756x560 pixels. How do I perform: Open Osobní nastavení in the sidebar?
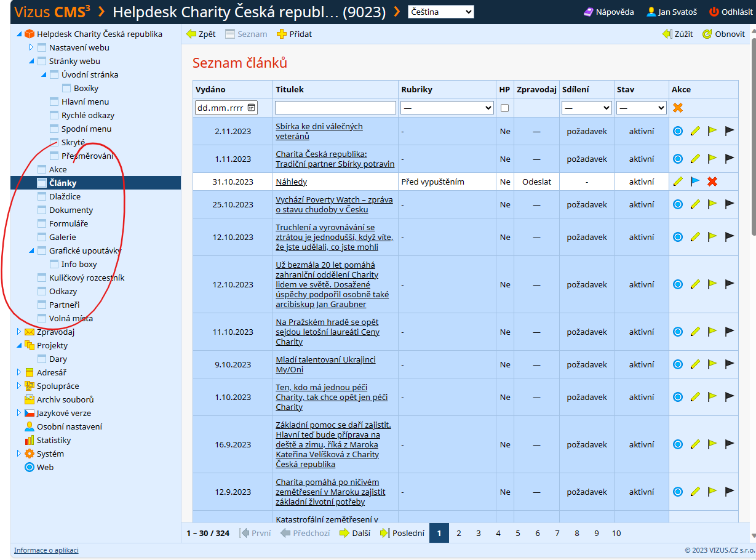(x=70, y=426)
